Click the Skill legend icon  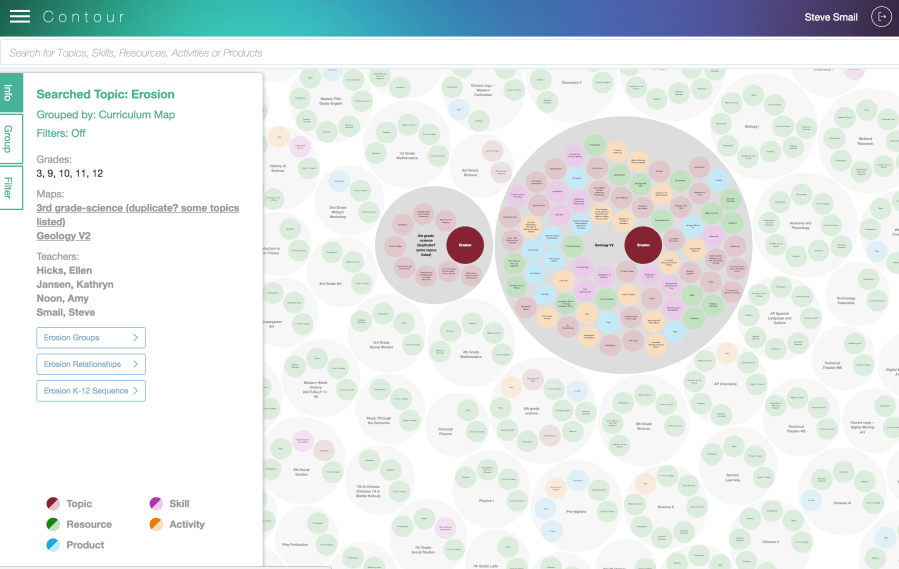(x=156, y=504)
